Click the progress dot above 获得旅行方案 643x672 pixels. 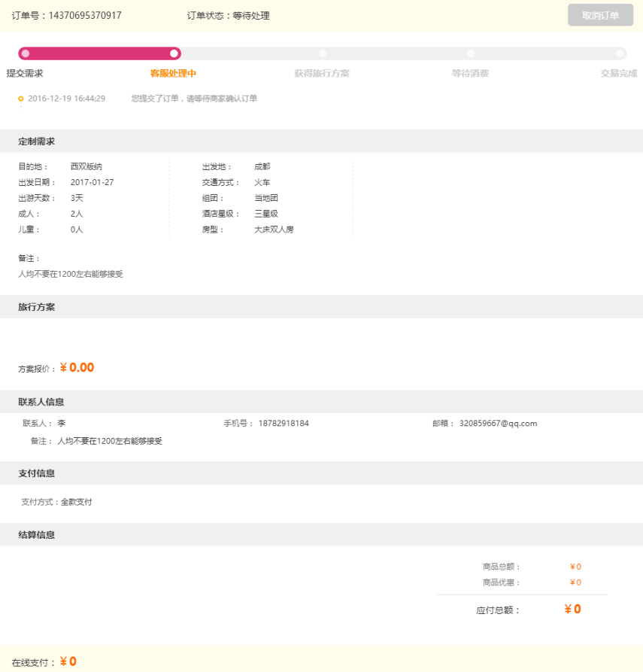pos(323,53)
